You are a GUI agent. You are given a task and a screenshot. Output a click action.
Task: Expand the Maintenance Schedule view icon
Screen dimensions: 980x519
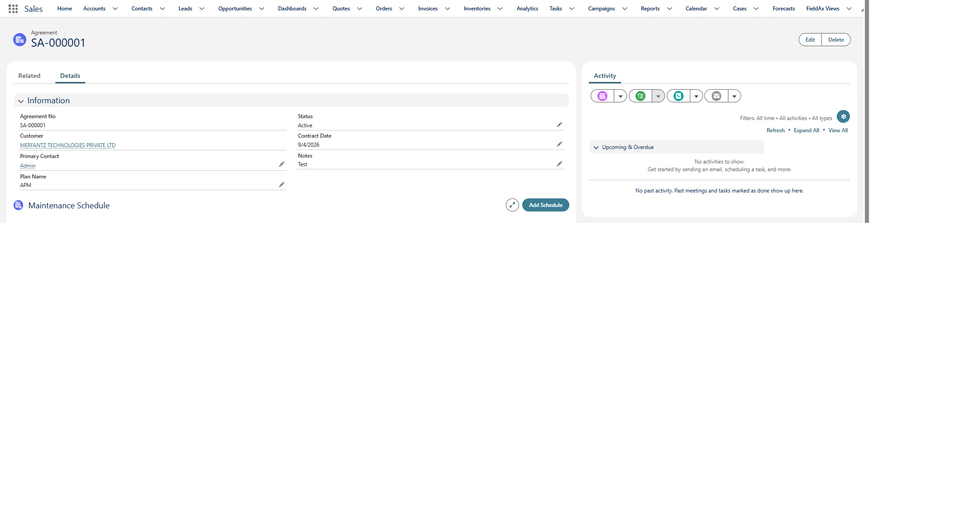pyautogui.click(x=512, y=205)
